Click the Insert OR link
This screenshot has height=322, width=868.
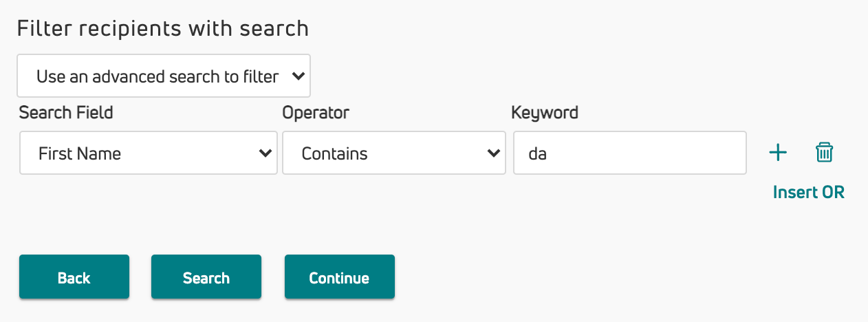point(809,192)
